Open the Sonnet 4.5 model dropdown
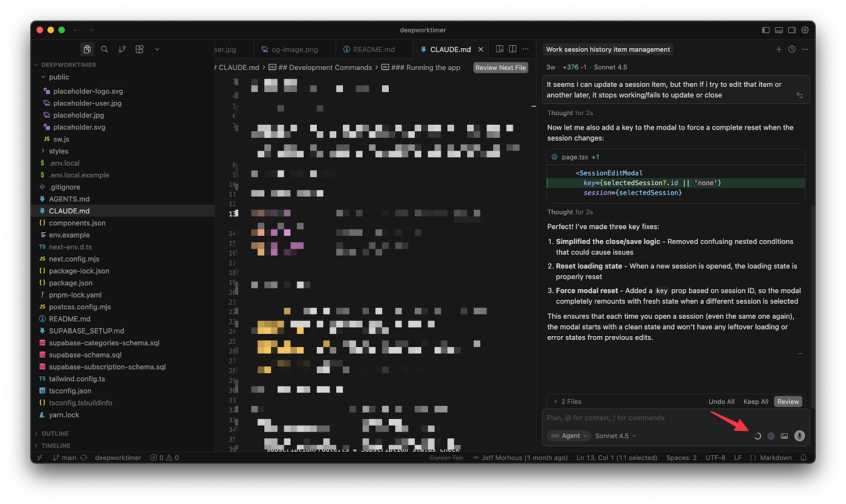 [615, 436]
